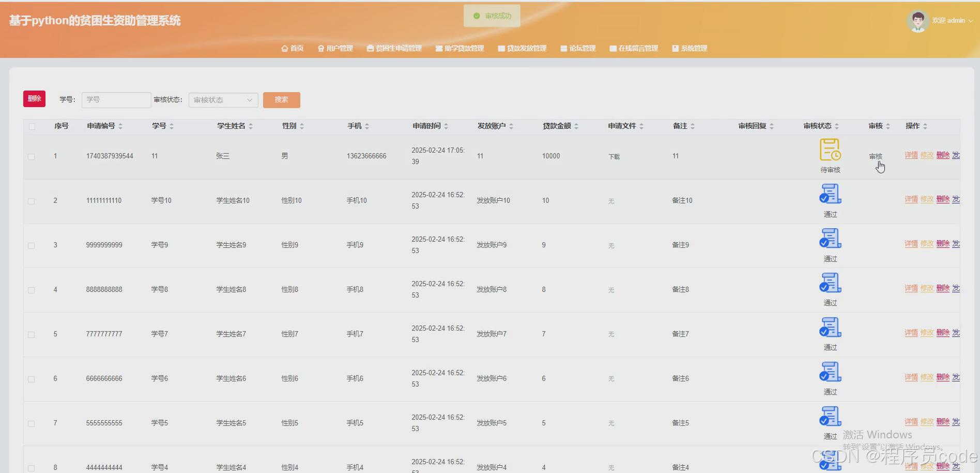Click 删除 link for row 3 学号9
This screenshot has height=473, width=980.
pyautogui.click(x=943, y=243)
